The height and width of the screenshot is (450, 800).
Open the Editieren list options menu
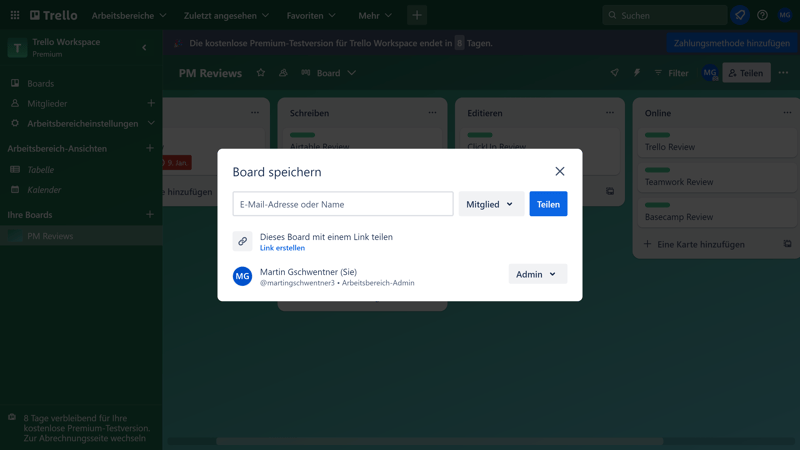(610, 113)
